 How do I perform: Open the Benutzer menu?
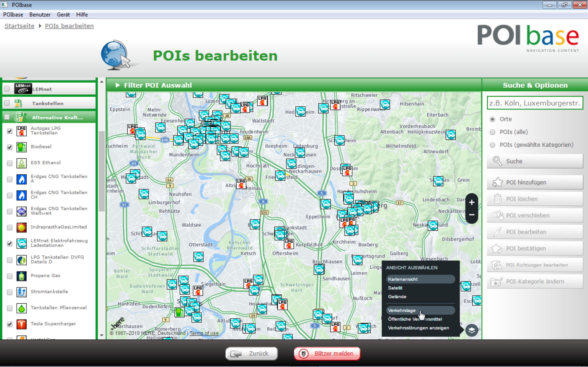click(40, 14)
